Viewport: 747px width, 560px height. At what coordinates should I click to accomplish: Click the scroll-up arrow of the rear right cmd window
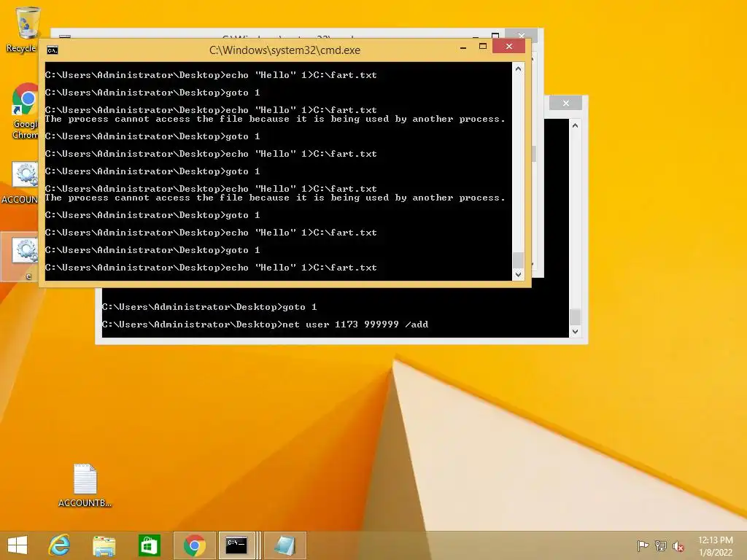pyautogui.click(x=575, y=125)
